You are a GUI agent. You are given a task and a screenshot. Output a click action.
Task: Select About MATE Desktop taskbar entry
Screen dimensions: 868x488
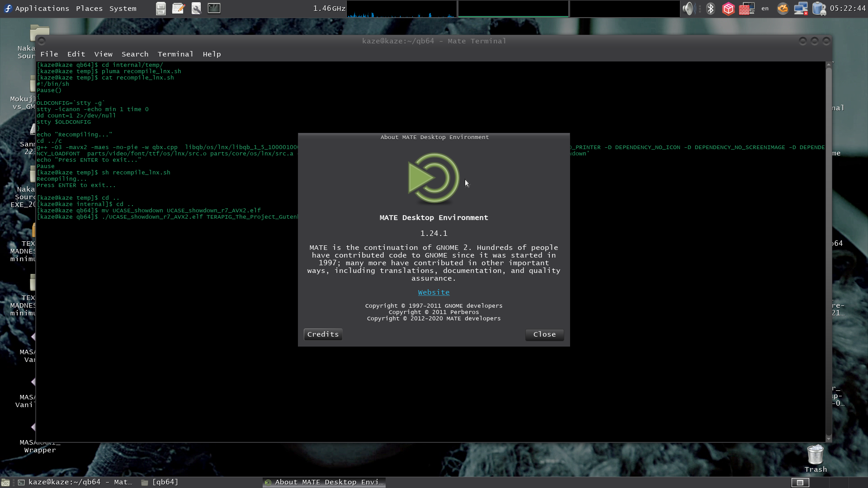point(324,482)
